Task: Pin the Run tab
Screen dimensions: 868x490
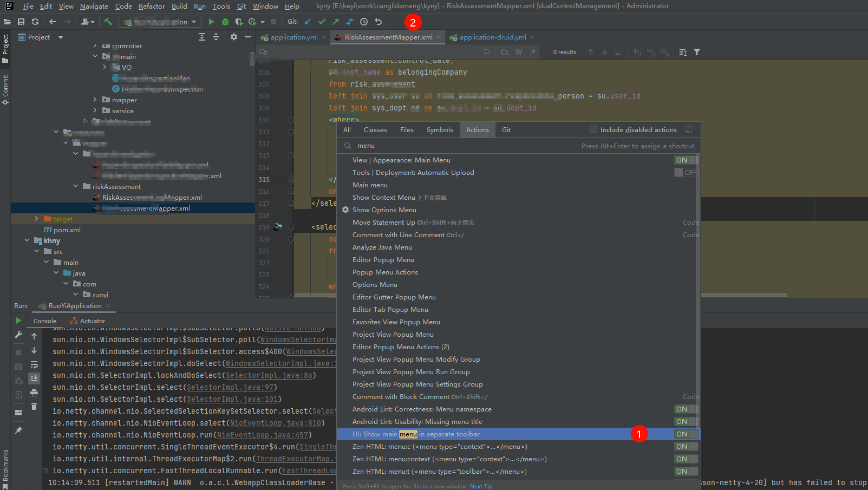Action: 18,430
